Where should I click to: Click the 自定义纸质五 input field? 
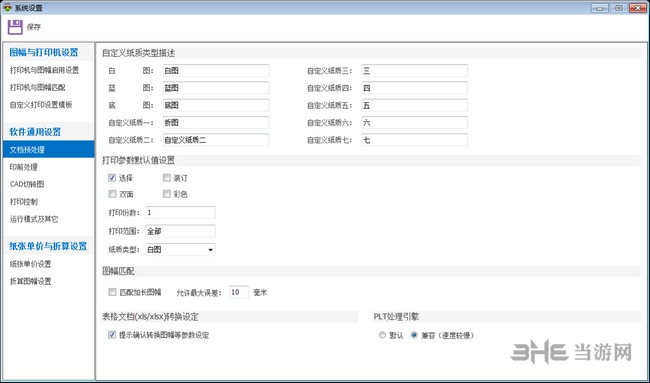coord(415,105)
